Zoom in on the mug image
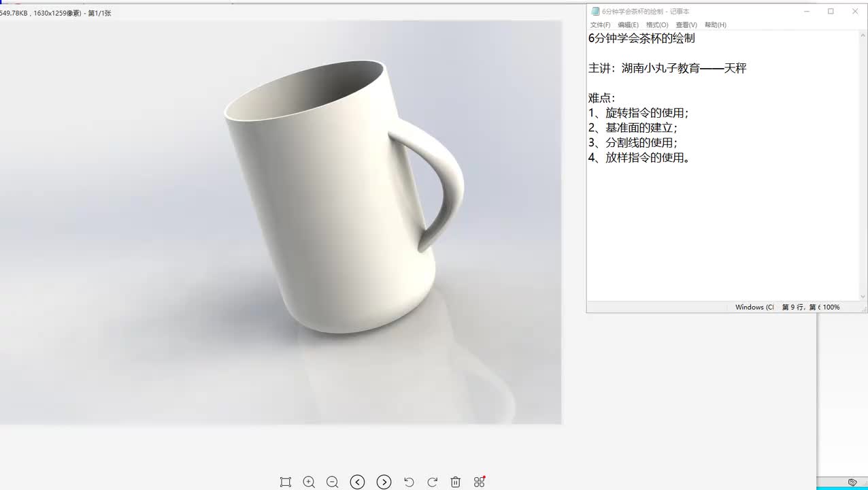Screen dimensions: 868x490 309,482
